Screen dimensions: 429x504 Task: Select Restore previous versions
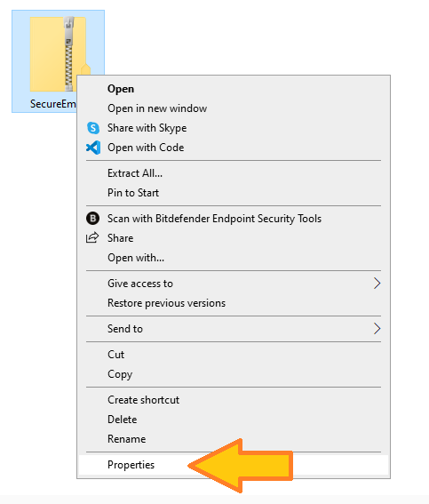pyautogui.click(x=166, y=303)
